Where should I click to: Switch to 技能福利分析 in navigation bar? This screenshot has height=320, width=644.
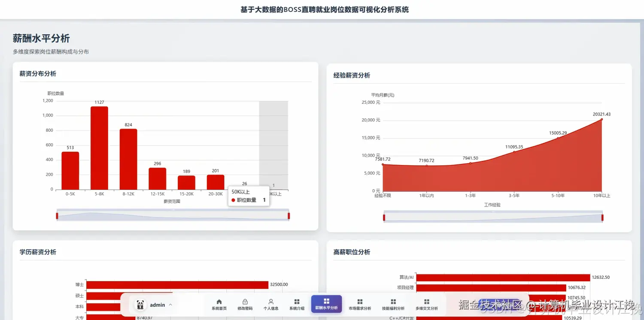393,304
